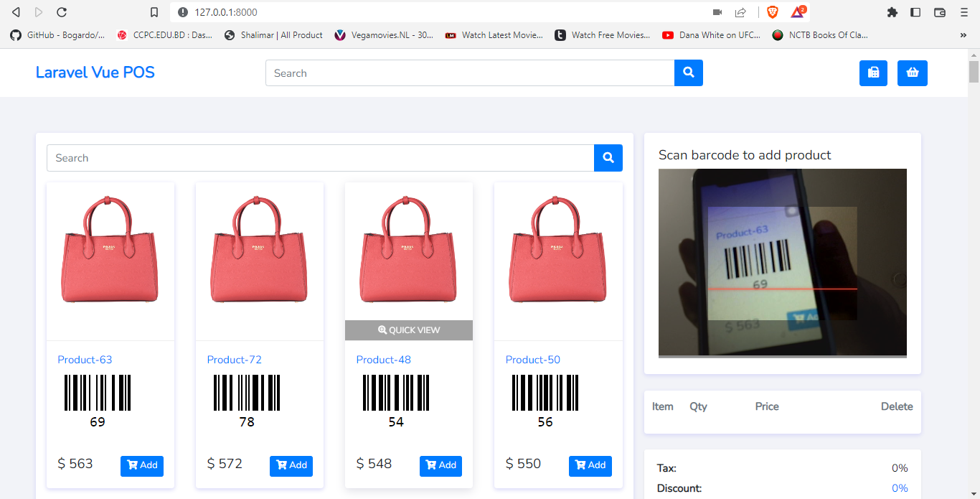Open Shalimar All Product bookmark
980x499 pixels.
(273, 34)
